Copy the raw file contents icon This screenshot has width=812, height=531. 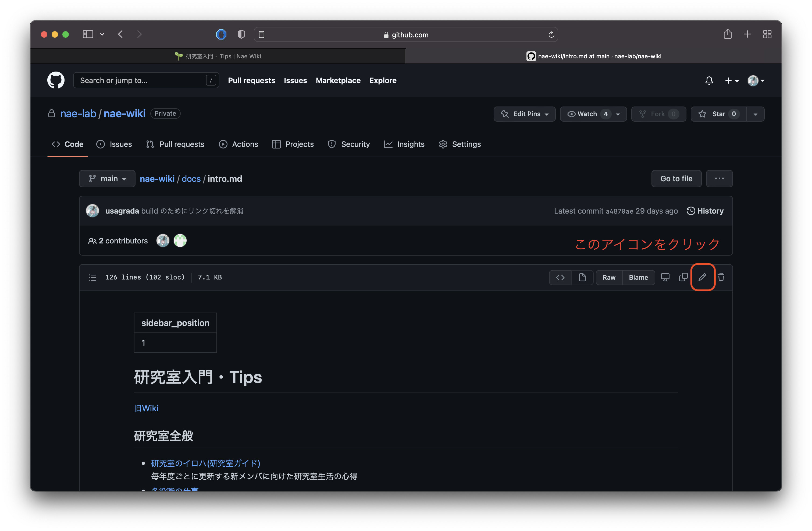[x=683, y=277]
